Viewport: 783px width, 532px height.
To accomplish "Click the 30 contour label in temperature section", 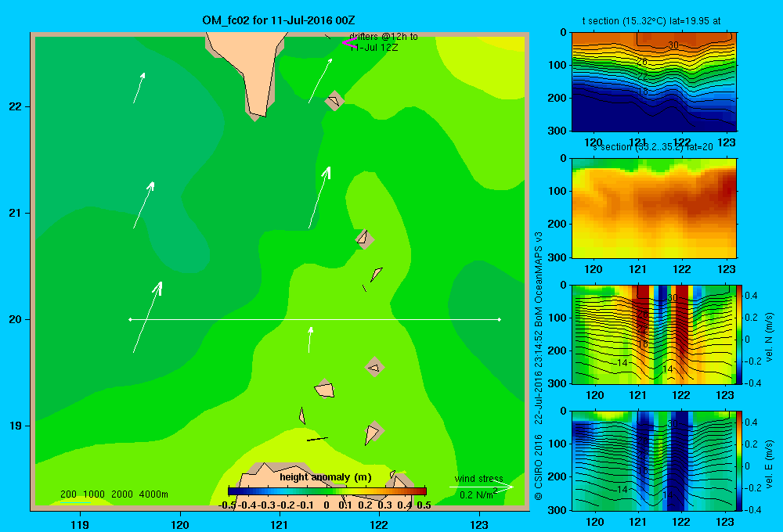I will [673, 45].
